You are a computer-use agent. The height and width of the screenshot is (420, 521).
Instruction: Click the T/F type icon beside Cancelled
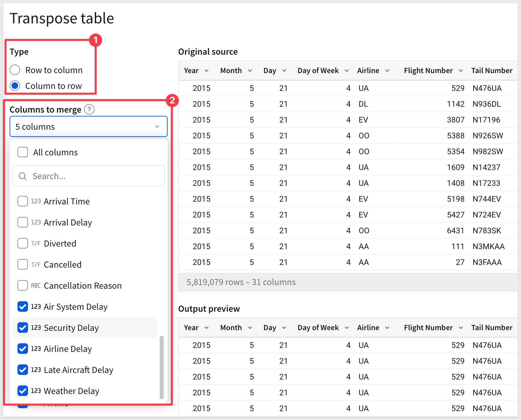tap(36, 265)
